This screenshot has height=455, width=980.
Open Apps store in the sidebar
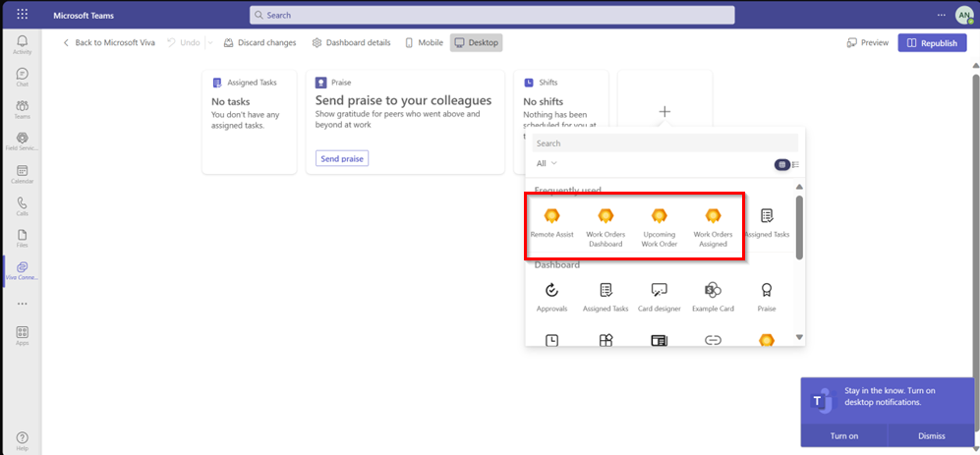[x=22, y=336]
